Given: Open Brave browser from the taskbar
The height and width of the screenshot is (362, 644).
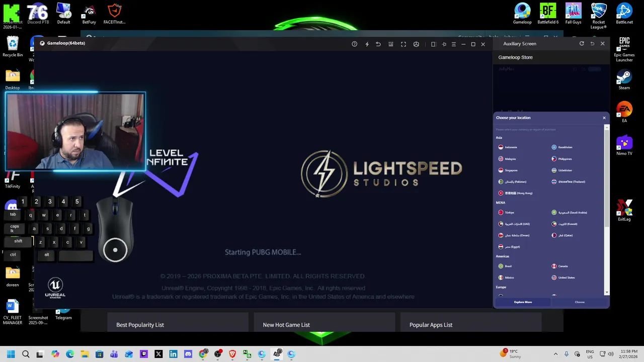Looking at the screenshot, I should point(232,354).
